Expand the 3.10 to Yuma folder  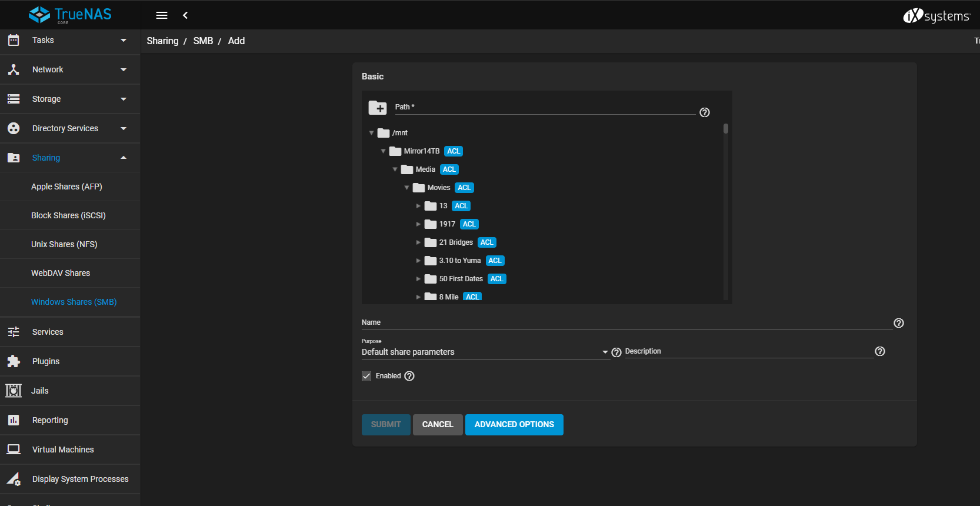(x=418, y=261)
